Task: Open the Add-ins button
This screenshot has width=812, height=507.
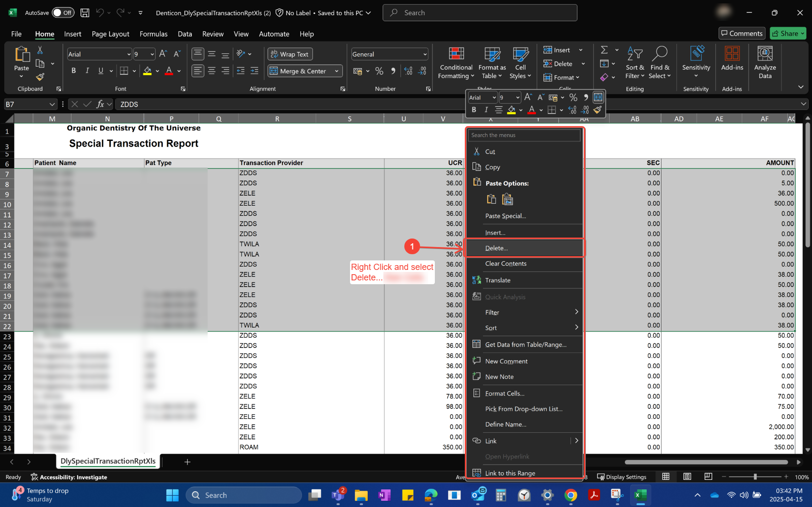Action: click(732, 59)
